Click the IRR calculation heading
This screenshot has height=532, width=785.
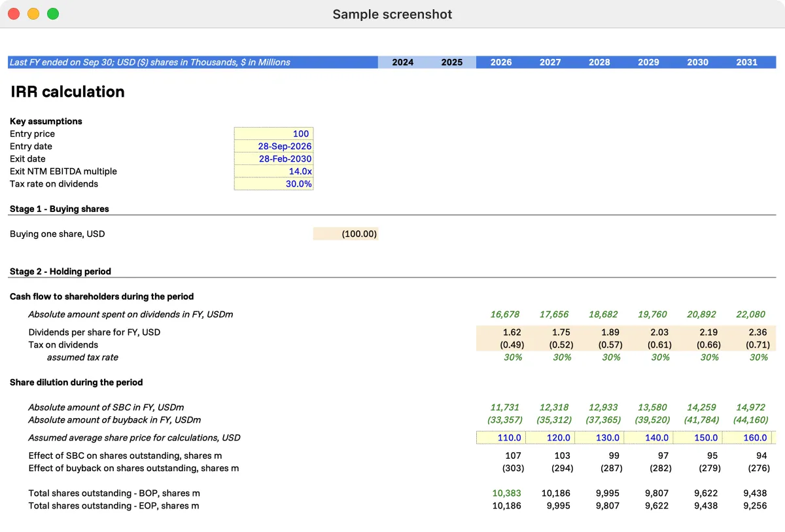pyautogui.click(x=67, y=92)
